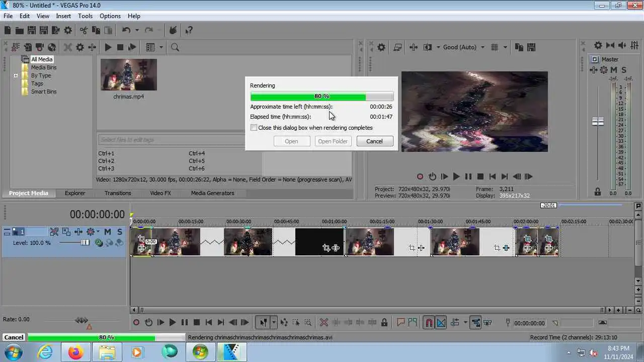The image size is (644, 362).
Task: Switch to the Explorer tab
Action: pos(75,193)
